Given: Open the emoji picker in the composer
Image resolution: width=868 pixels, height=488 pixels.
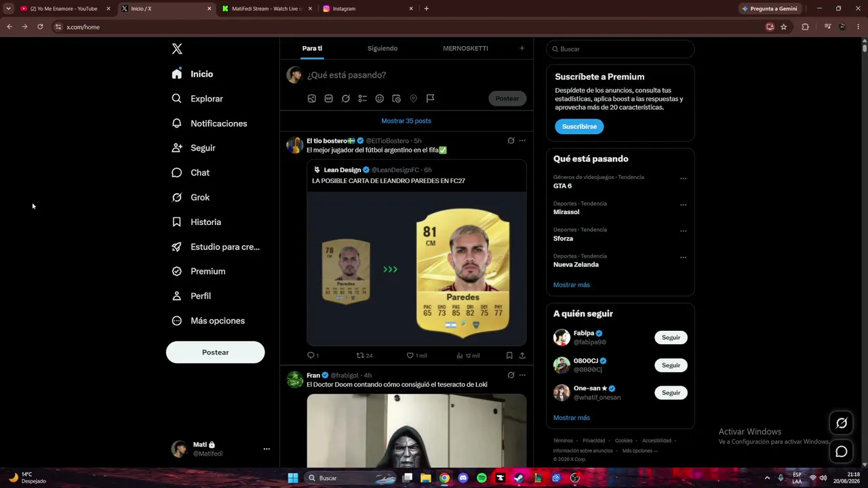Looking at the screenshot, I should click(380, 98).
